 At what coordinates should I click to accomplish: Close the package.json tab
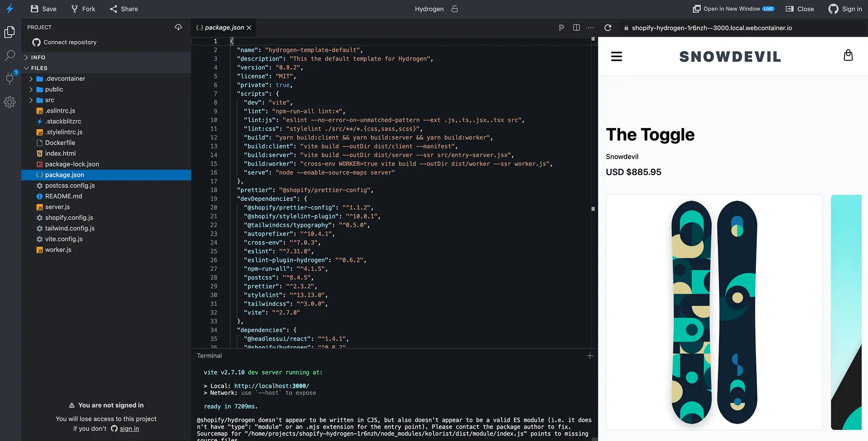pyautogui.click(x=249, y=28)
